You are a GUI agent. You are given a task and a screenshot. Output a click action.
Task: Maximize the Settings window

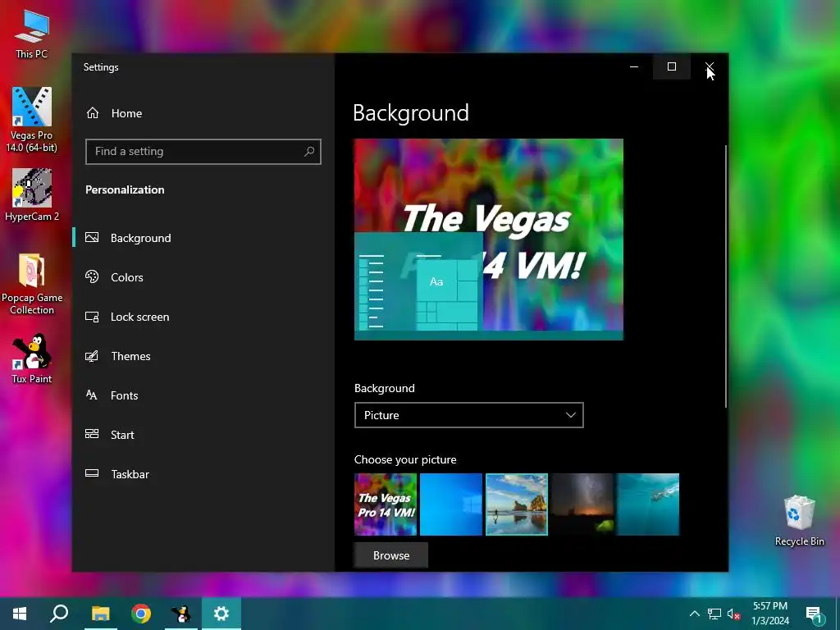click(672, 67)
